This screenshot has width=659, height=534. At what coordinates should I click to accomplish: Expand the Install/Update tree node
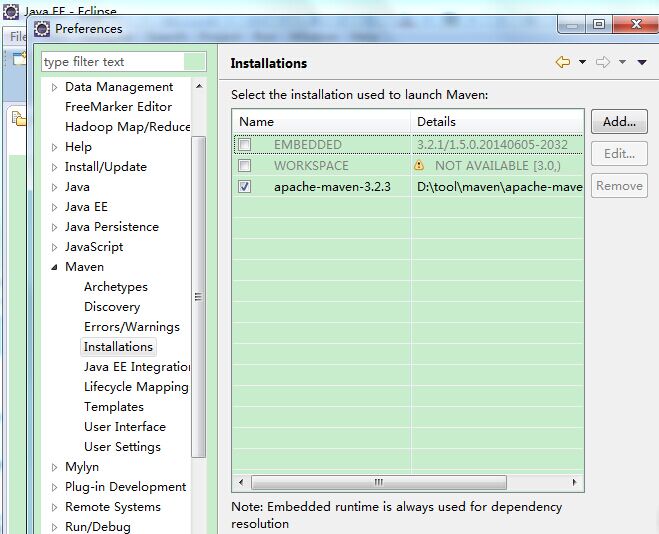tap(54, 167)
